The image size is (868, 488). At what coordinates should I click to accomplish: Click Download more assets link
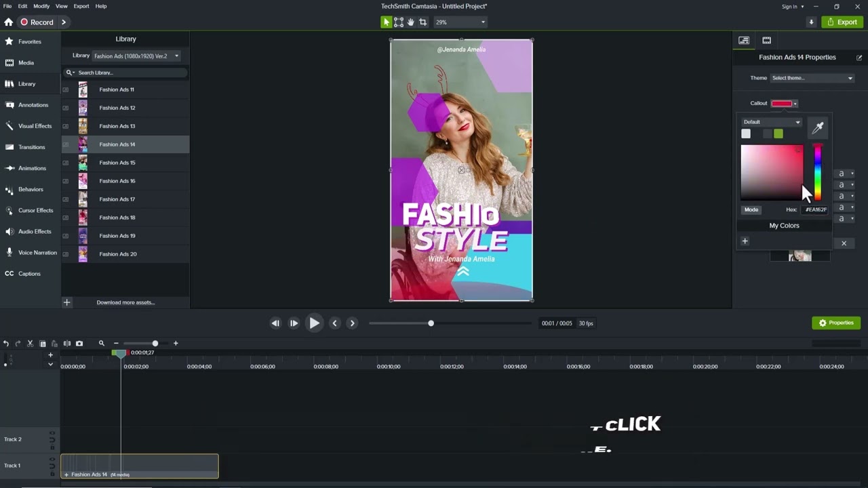coord(126,303)
